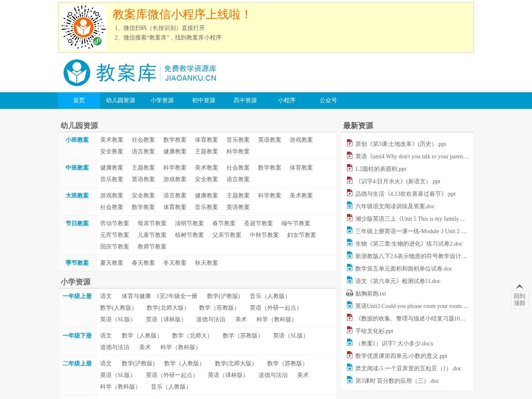Image resolution: width=532 pixels, height=399 pixels.
Task: Open 科学教案 under 中班教案
Action: pos(175,168)
